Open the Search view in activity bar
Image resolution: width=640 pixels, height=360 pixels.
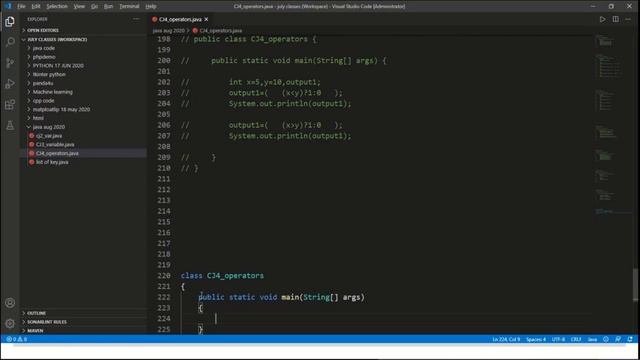[10, 42]
